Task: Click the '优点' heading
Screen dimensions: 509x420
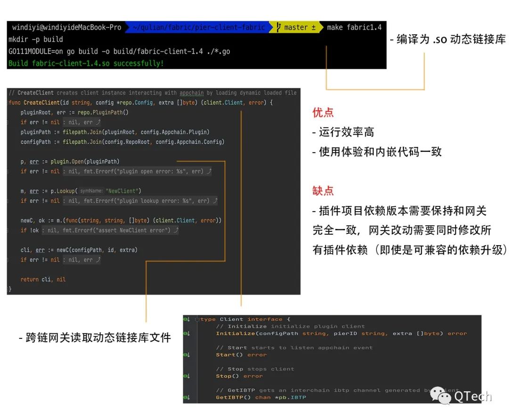Action: click(x=323, y=112)
